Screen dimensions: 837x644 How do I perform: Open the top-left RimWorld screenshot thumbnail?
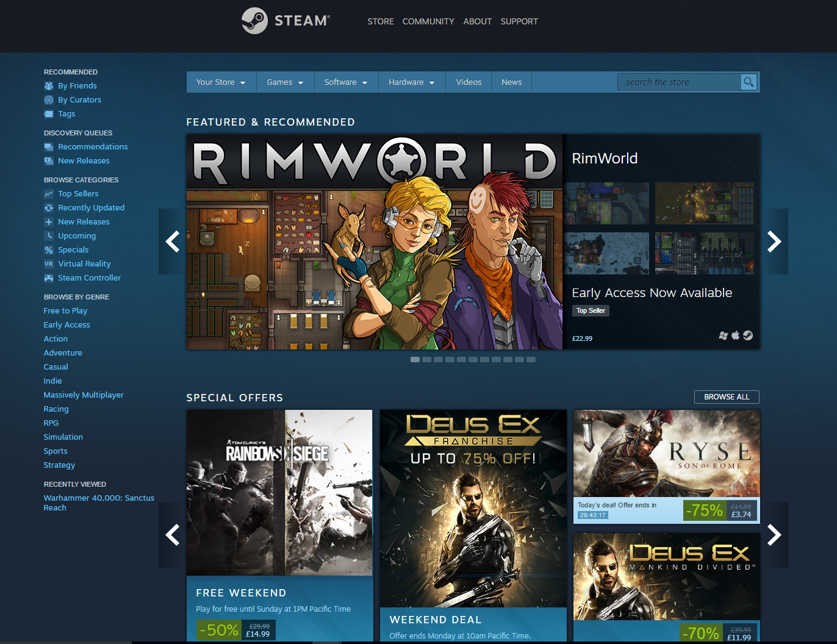click(606, 204)
